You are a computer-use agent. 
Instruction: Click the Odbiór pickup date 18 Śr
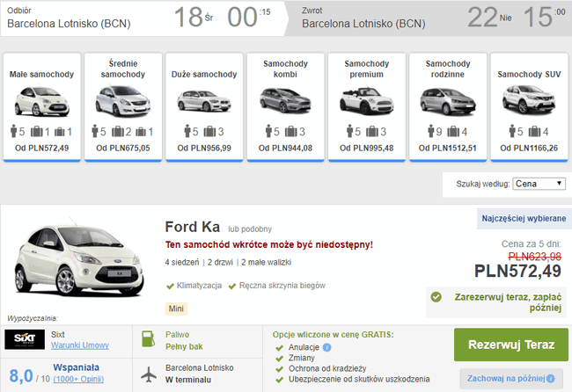(194, 17)
